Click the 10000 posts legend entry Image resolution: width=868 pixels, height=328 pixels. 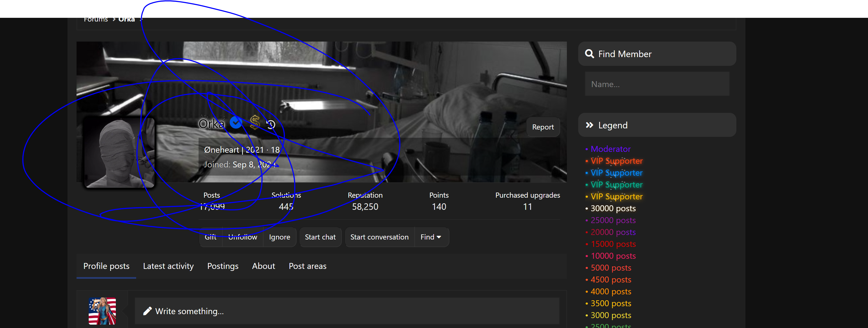click(613, 256)
